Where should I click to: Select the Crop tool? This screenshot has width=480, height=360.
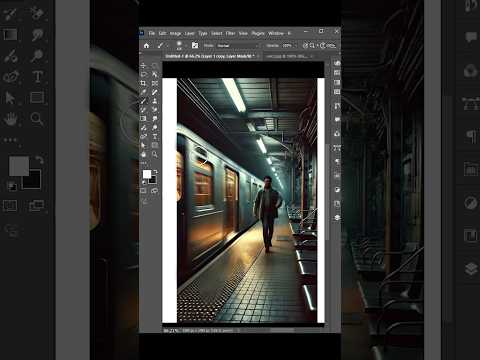[x=143, y=83]
